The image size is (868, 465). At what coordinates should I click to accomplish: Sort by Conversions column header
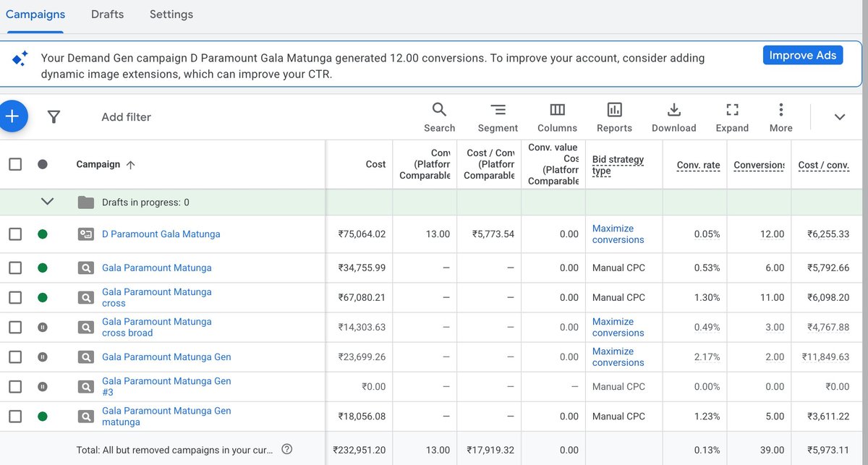759,165
